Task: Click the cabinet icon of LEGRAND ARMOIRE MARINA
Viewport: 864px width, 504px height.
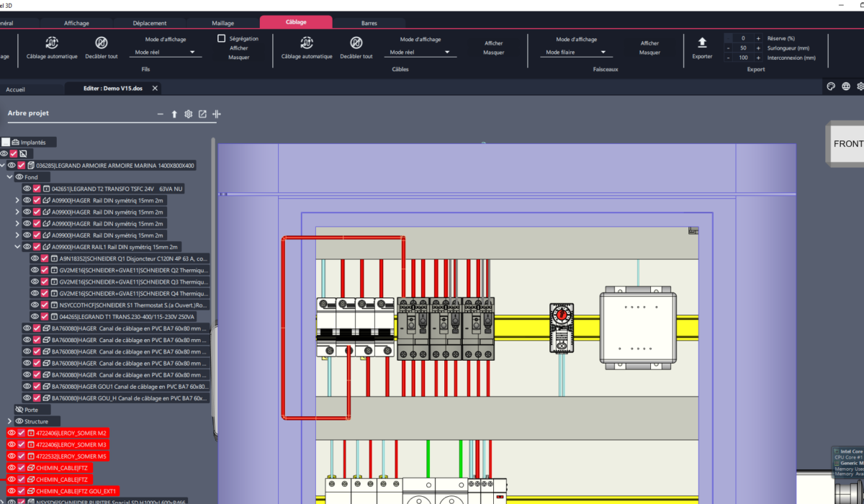Action: [31, 166]
